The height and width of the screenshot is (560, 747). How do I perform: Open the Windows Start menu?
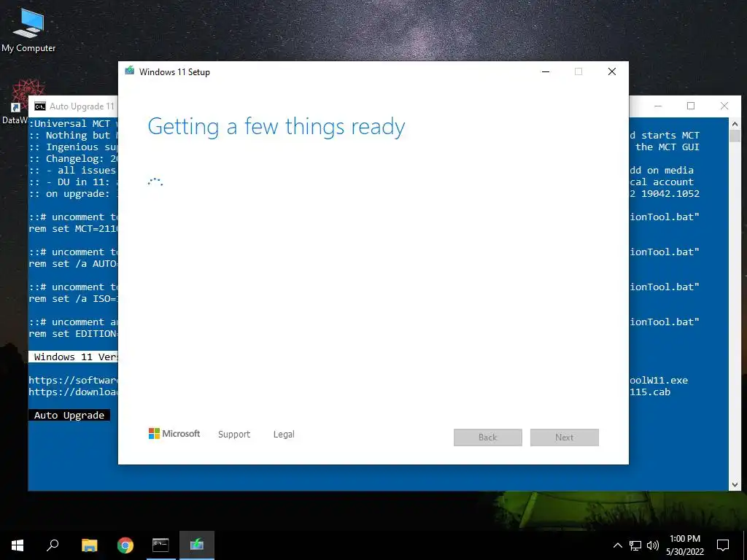pos(18,545)
